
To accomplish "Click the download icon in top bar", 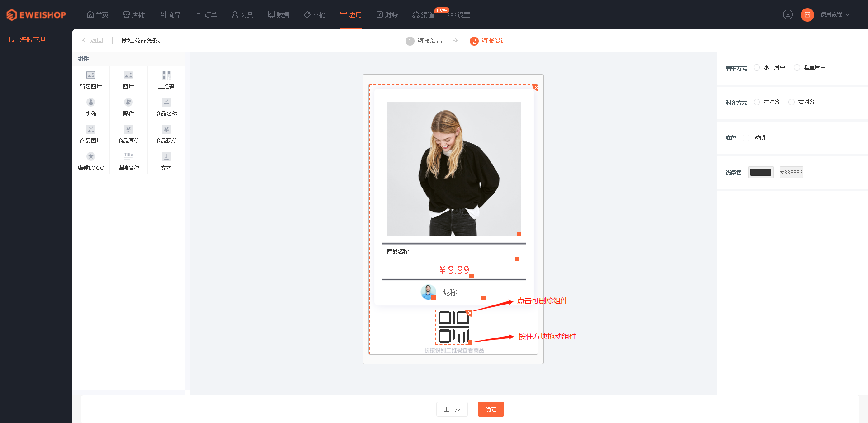I will pos(788,14).
